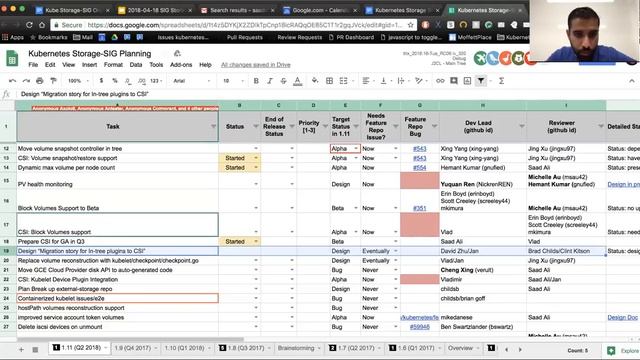Turn off the filter toggle in toolbar
This screenshot has width=640, height=360.
coord(481,81)
